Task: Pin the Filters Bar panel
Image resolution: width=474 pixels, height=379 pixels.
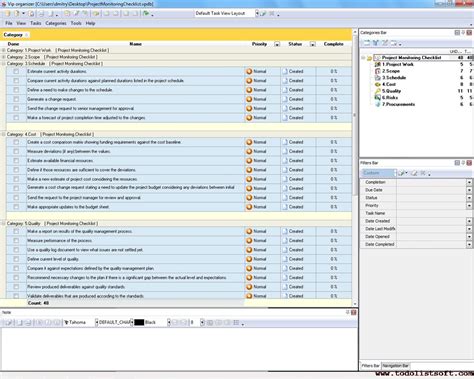Action: click(x=463, y=163)
